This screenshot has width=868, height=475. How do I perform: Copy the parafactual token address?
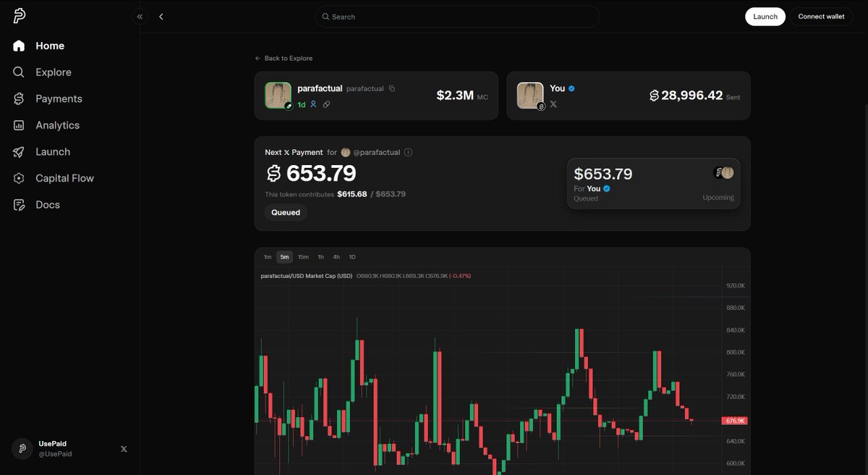point(392,88)
